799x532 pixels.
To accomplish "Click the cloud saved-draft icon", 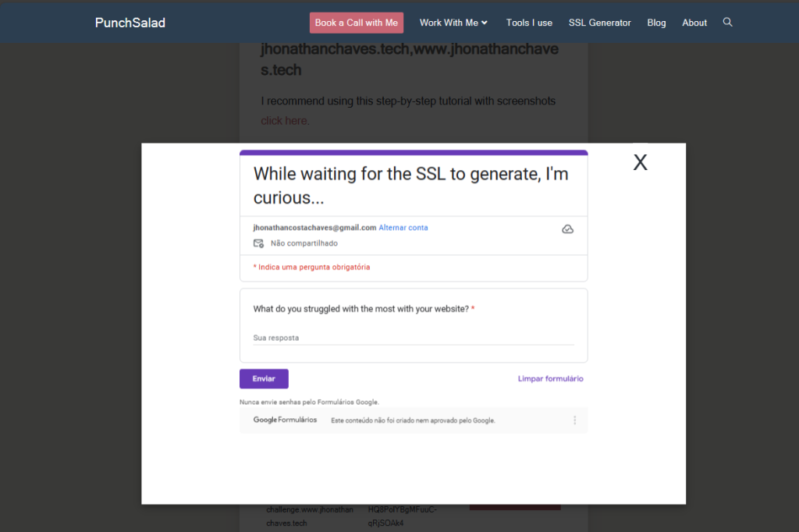I will pyautogui.click(x=567, y=229).
